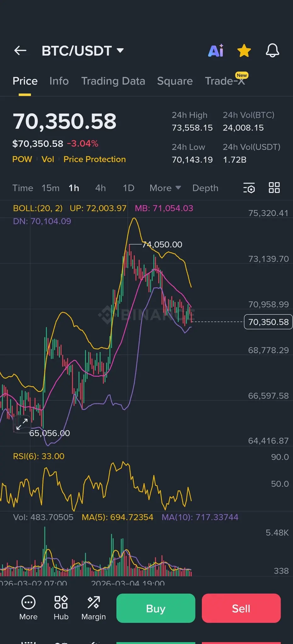Tap the 24h High value 73,558.15
The image size is (293, 644).
(192, 128)
